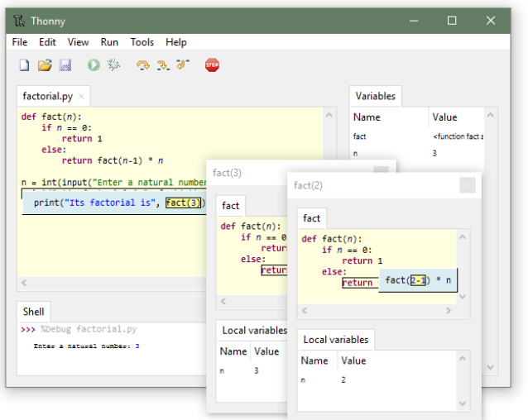528x420 pixels.
Task: Click up arrow in fact(2) code scrollbar
Action: click(463, 237)
